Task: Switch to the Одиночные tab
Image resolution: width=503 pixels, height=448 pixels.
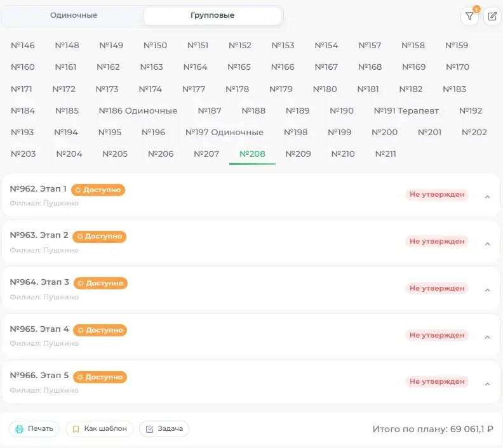Action: coord(74,15)
